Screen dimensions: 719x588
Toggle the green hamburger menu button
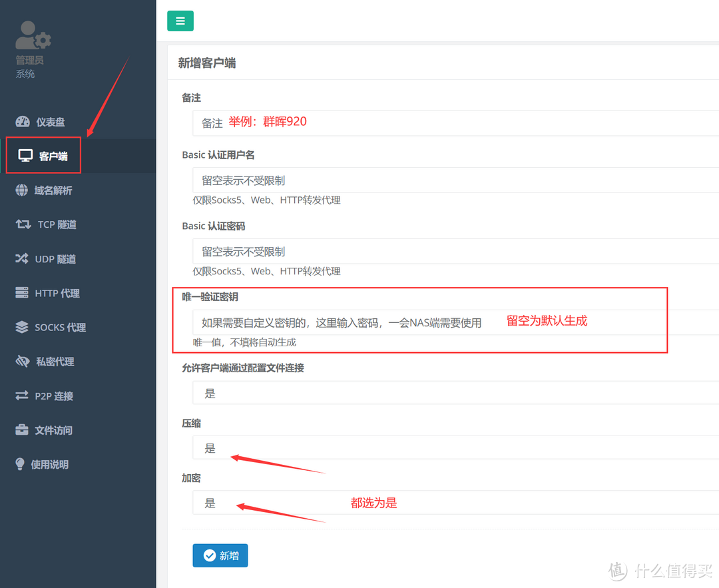tap(180, 21)
